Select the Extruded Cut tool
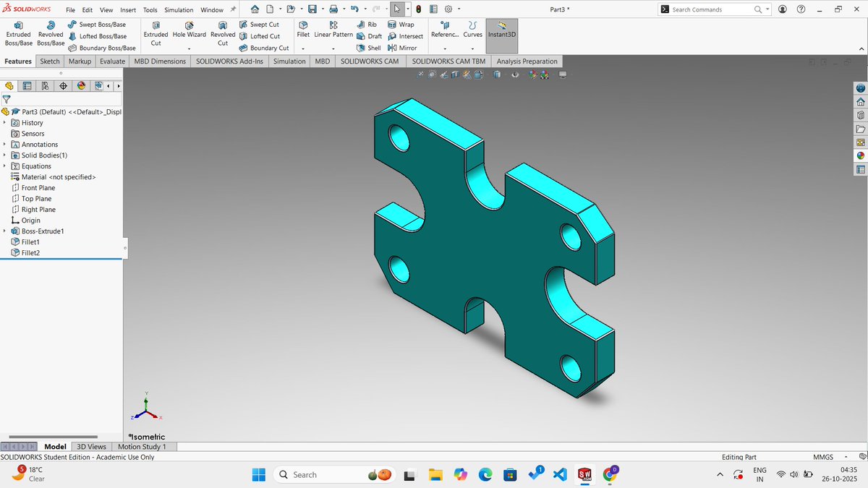This screenshot has height=488, width=868. (156, 33)
